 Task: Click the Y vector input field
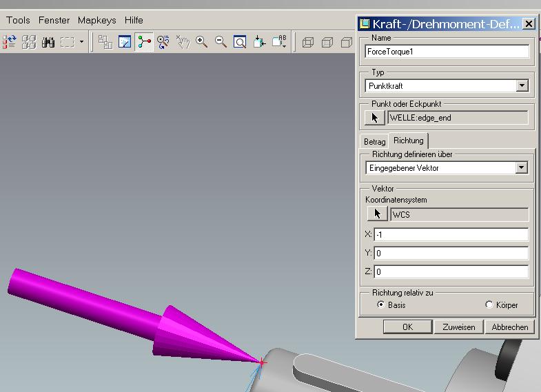(451, 253)
